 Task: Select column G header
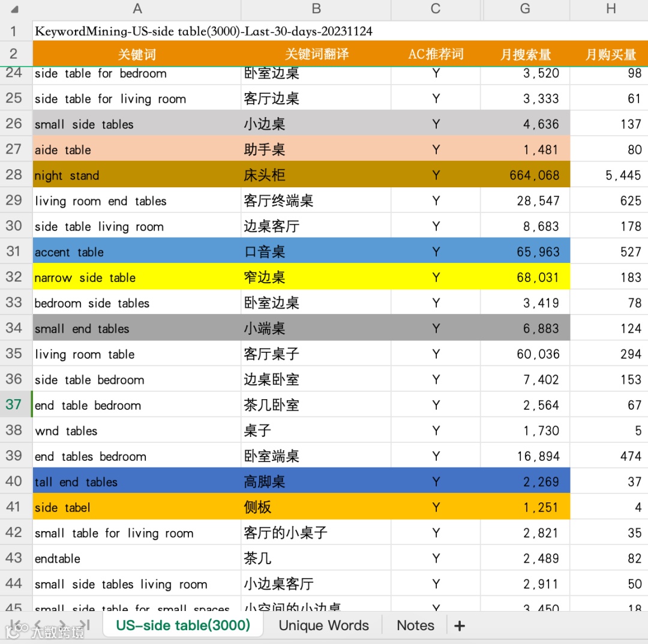point(525,9)
